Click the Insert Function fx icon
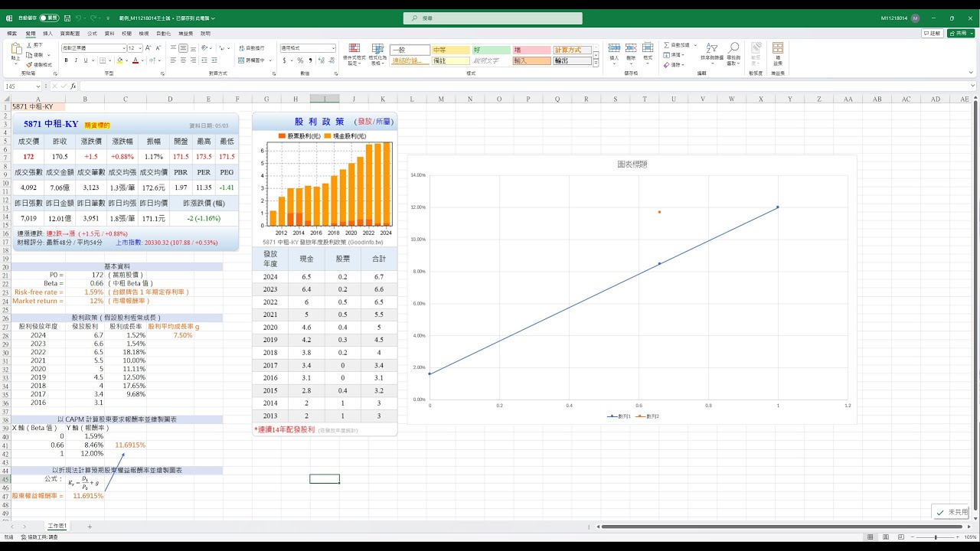The width and height of the screenshot is (980, 551). pos(73,86)
